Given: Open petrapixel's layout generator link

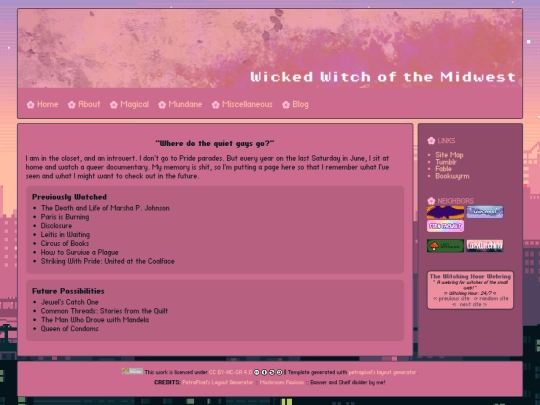Looking at the screenshot, I should [x=382, y=372].
